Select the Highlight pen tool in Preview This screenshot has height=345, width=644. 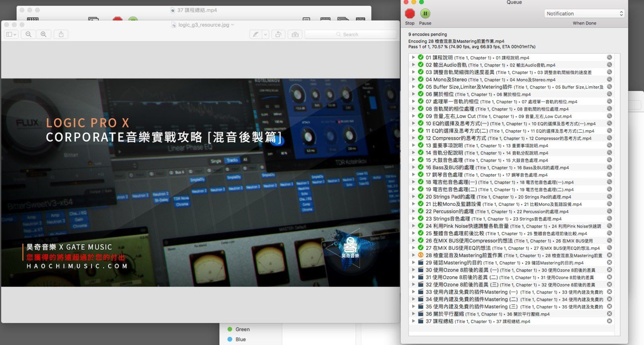(256, 35)
